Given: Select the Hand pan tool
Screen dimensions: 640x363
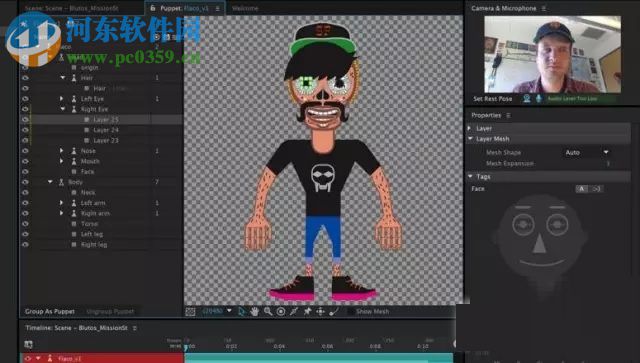Looking at the screenshot, I should [x=254, y=312].
